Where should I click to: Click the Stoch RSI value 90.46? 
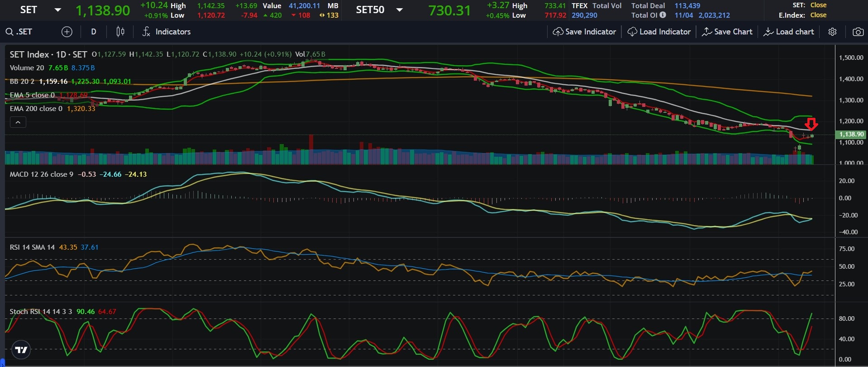point(86,312)
